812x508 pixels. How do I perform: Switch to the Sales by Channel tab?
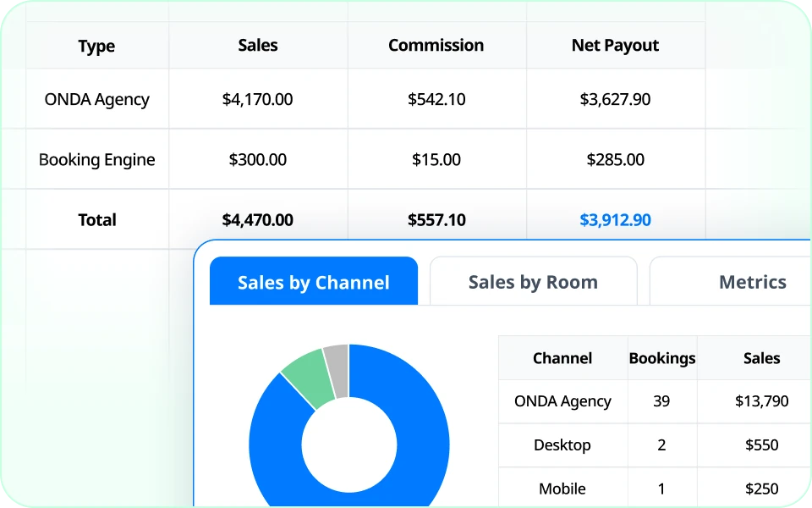313,281
